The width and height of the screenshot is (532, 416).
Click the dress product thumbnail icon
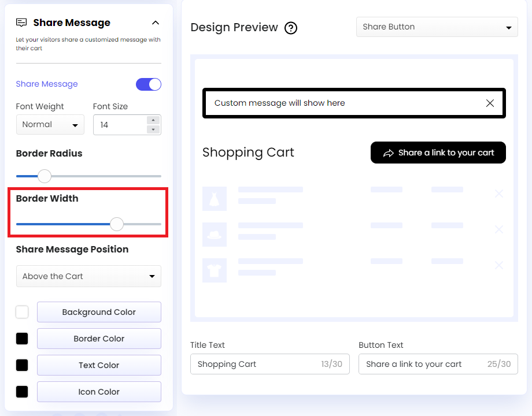point(215,199)
